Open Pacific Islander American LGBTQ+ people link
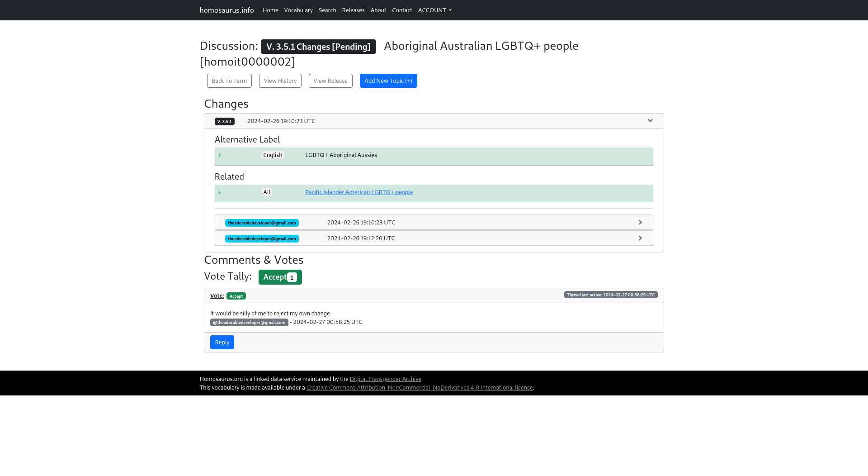This screenshot has height=476, width=868. pyautogui.click(x=359, y=192)
